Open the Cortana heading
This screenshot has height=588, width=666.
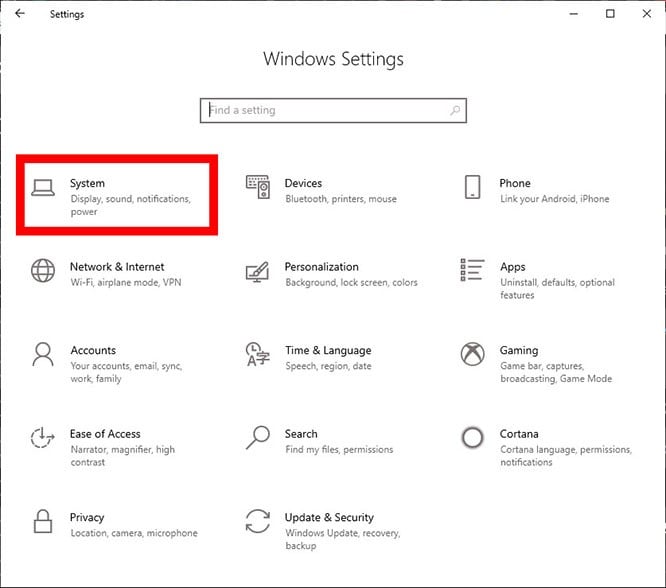519,434
